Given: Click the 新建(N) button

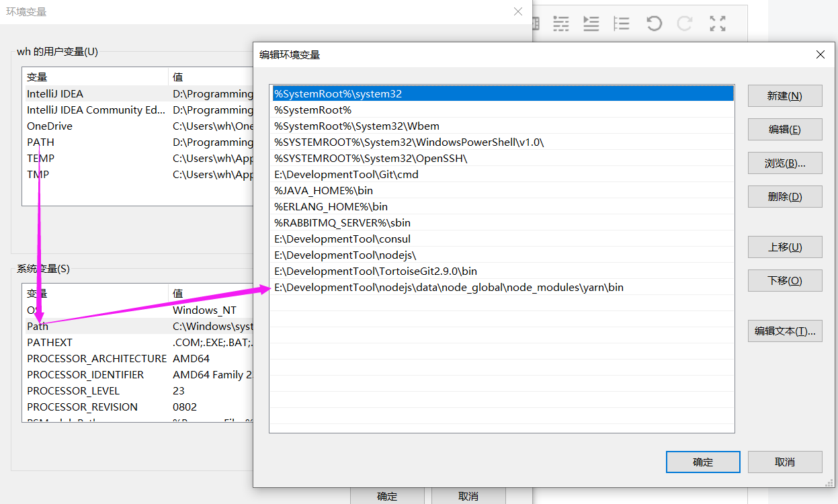Looking at the screenshot, I should (x=785, y=95).
